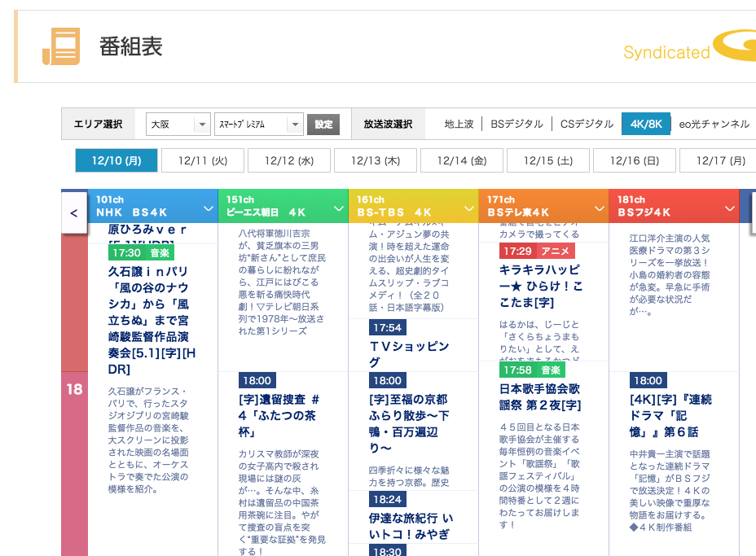Click the カリスマ教師が深夜の description
This screenshot has width=756, height=556.
(x=282, y=502)
